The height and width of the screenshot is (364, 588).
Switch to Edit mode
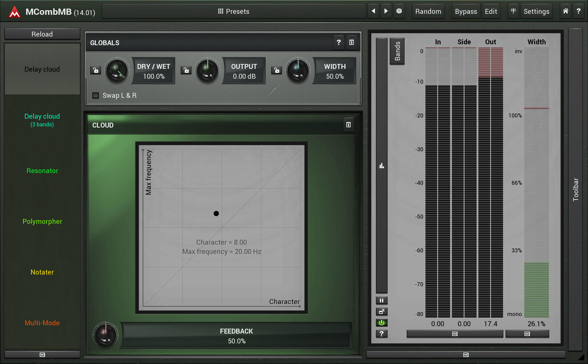[x=491, y=11]
